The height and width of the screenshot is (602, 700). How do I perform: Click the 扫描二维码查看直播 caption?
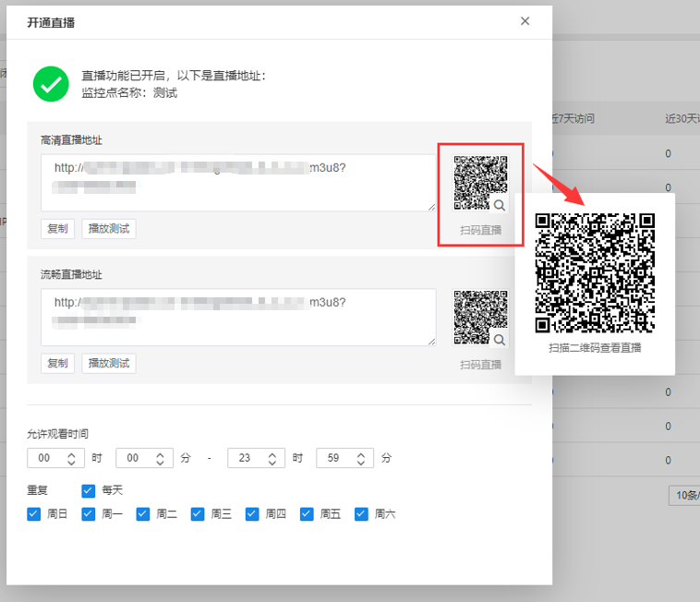(x=595, y=348)
